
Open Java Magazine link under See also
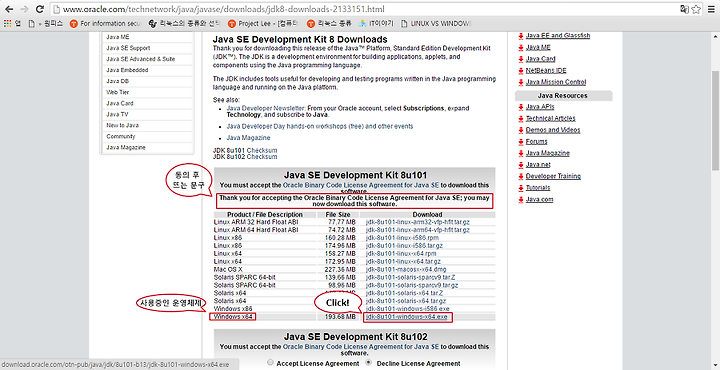(248, 138)
